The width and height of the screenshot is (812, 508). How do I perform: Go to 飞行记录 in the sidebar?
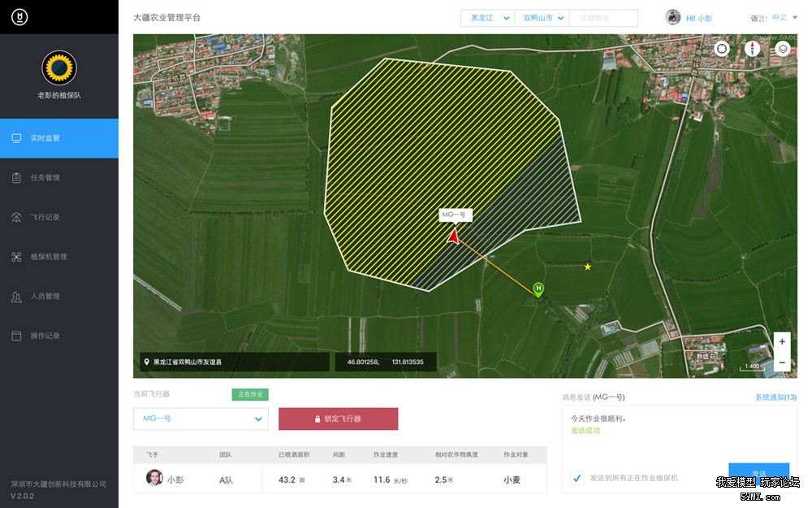45,218
